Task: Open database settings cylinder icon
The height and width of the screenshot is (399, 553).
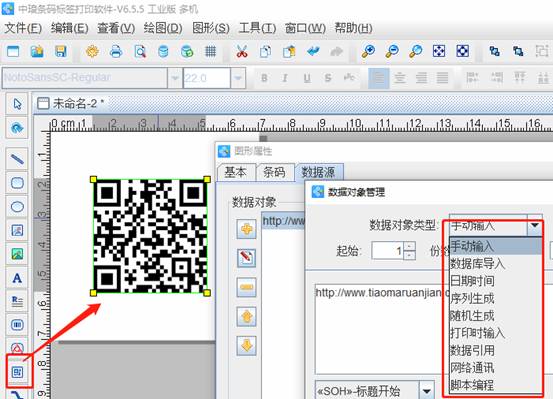Action: pyautogui.click(x=163, y=52)
